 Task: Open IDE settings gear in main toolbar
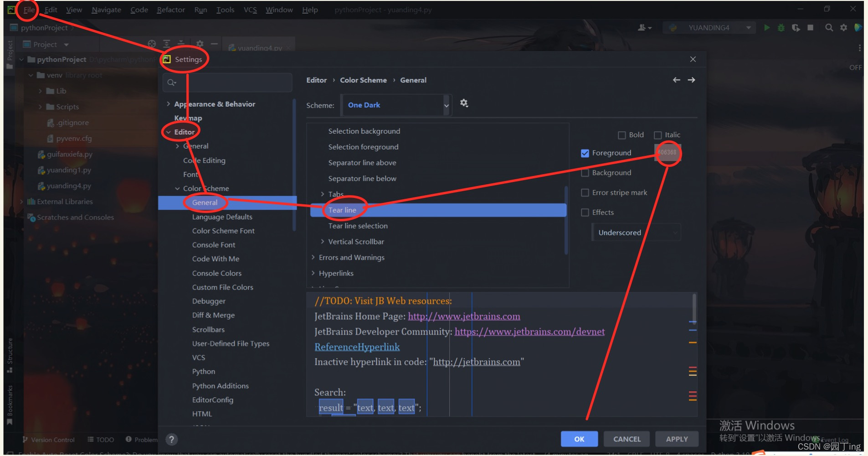[844, 28]
